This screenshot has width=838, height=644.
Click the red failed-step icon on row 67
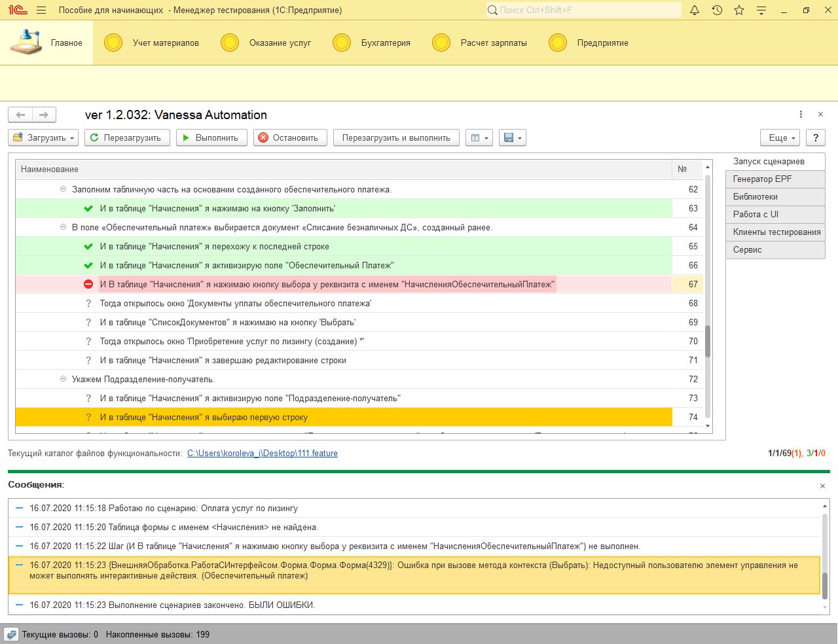pyautogui.click(x=88, y=284)
